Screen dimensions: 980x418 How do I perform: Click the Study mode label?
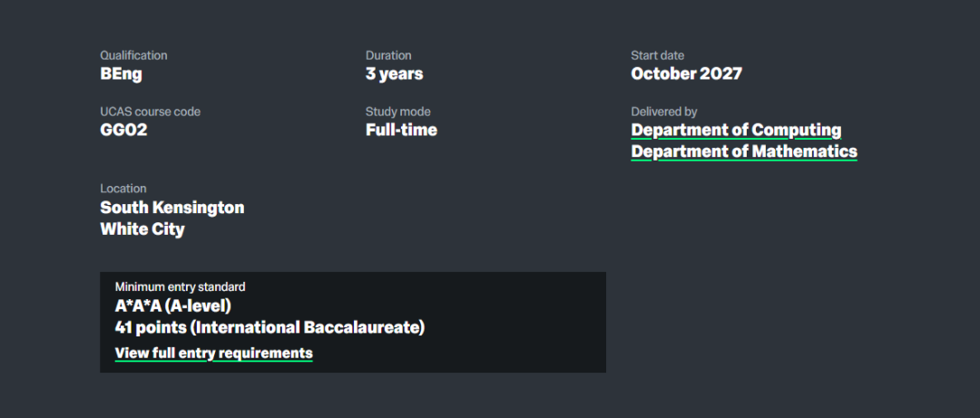[397, 112]
